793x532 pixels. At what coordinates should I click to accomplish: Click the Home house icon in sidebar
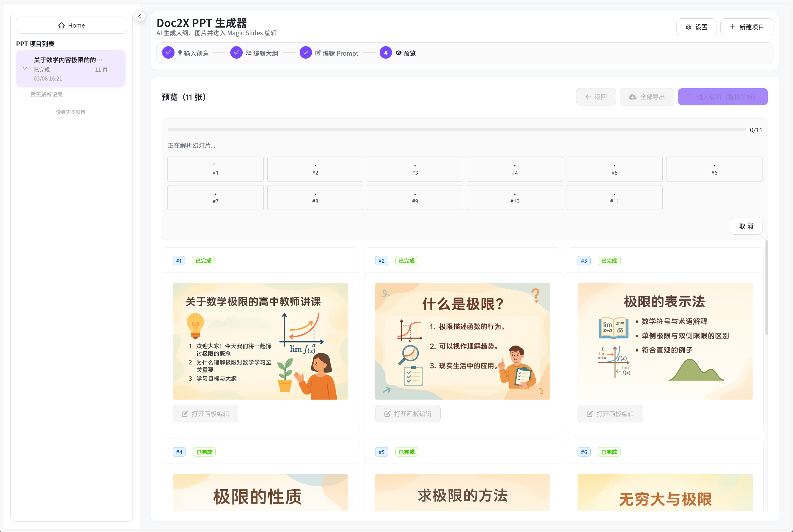[61, 25]
